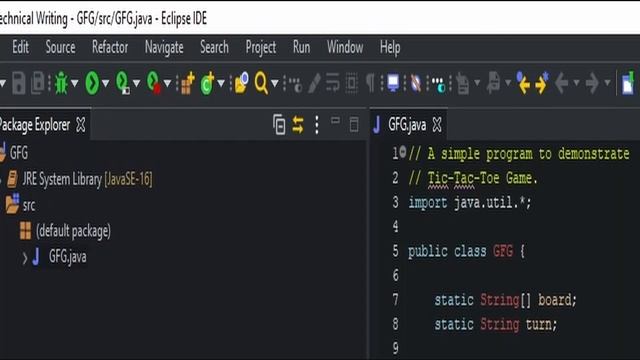
Task: Click the gray Back navigation arrow
Action: [562, 83]
